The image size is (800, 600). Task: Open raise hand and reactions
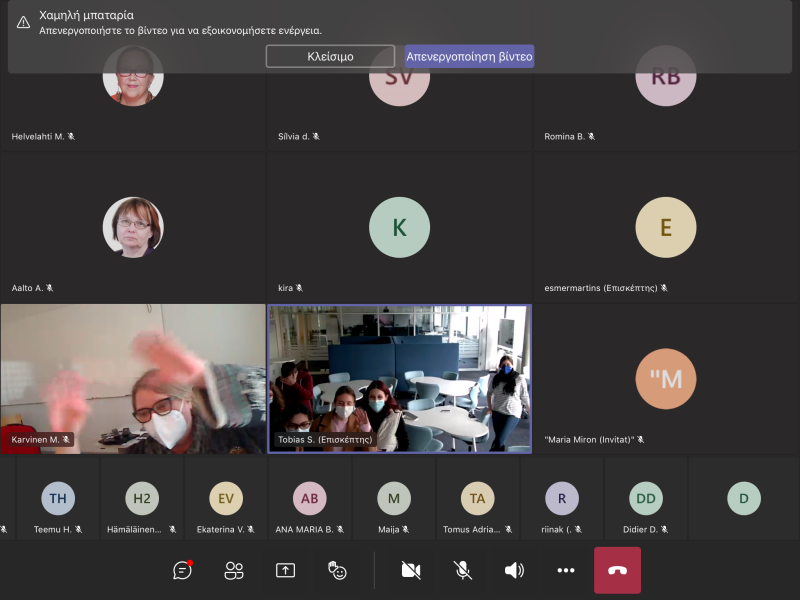coord(338,570)
